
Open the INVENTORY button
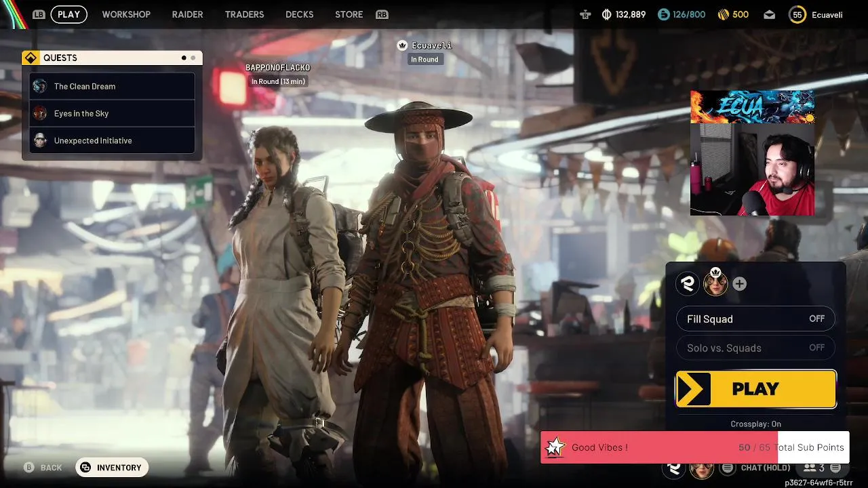[112, 468]
